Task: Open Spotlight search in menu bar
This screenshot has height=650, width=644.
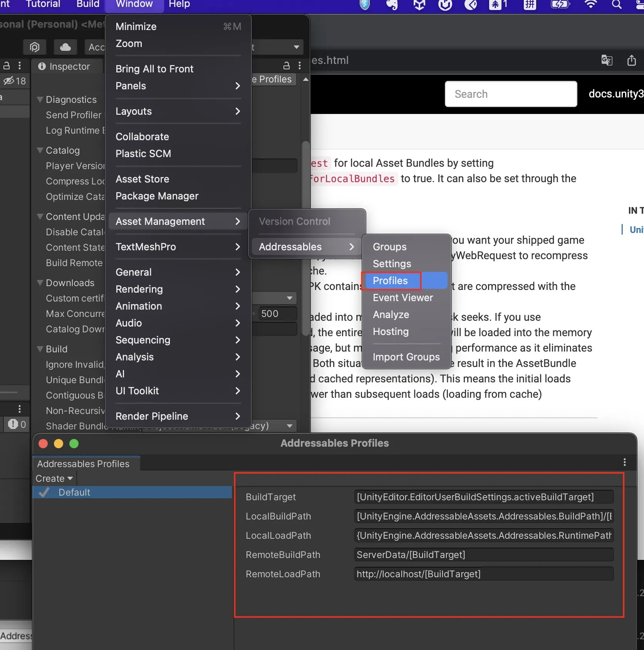Action: (617, 5)
